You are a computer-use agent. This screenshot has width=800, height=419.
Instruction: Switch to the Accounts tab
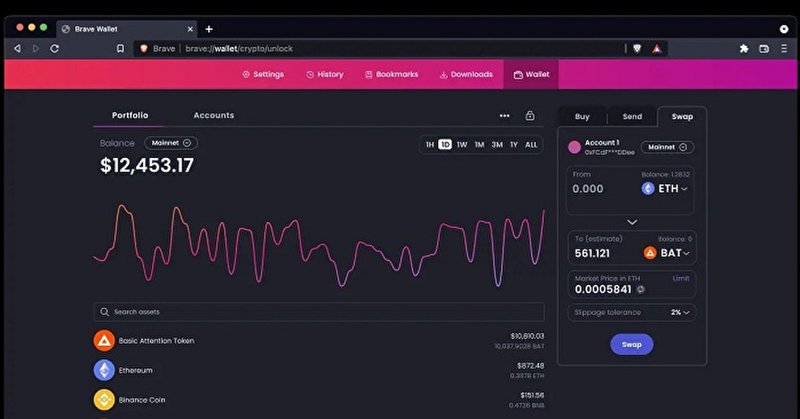[214, 115]
